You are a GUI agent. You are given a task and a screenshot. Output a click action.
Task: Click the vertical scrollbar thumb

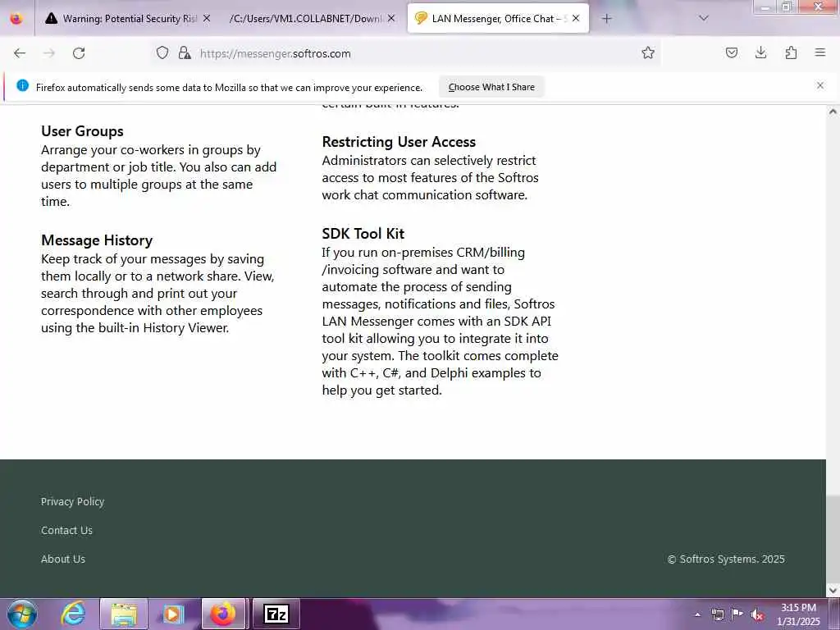pyautogui.click(x=833, y=538)
